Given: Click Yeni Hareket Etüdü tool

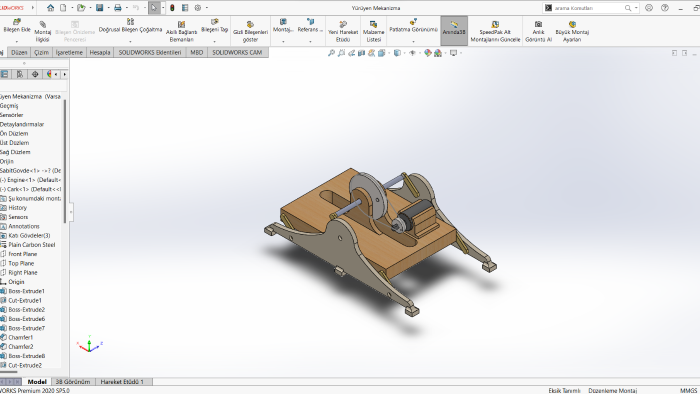Looking at the screenshot, I should coord(343,31).
